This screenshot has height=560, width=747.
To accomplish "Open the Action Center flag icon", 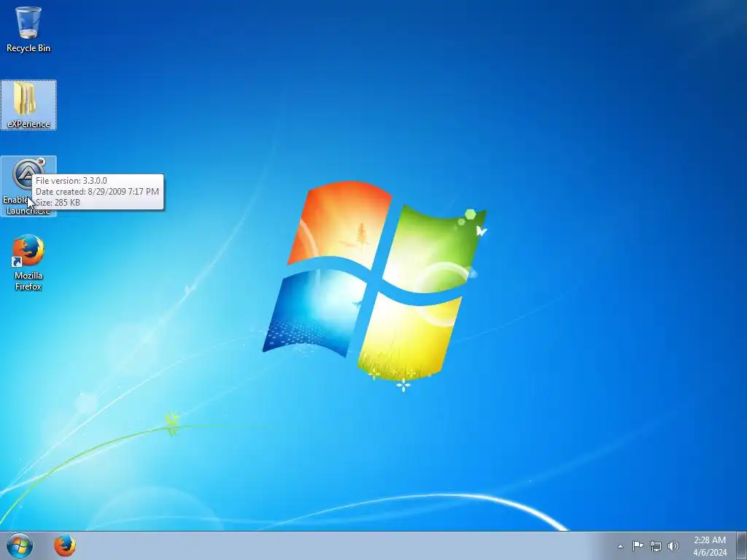I will 638,546.
